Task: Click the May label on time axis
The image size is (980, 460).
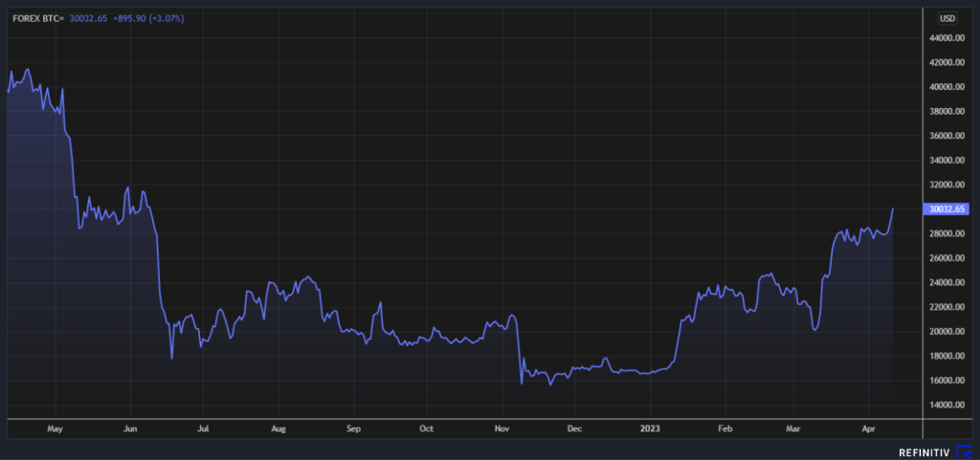Action: click(56, 429)
